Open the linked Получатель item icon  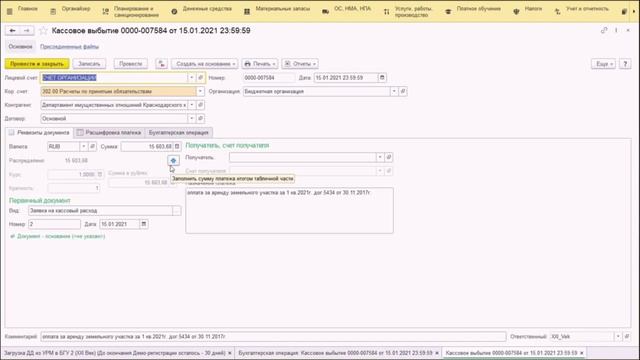[389, 157]
